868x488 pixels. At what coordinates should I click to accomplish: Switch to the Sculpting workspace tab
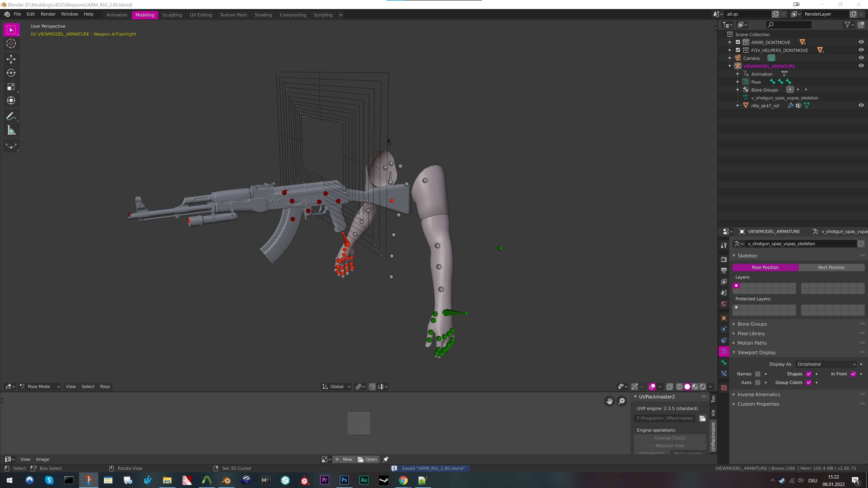point(172,15)
